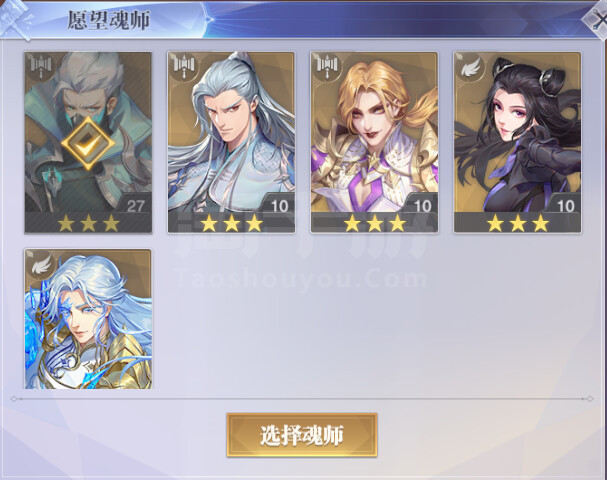The image size is (607, 480).
Task: Click level 10 badge on blonde hero
Action: click(422, 205)
